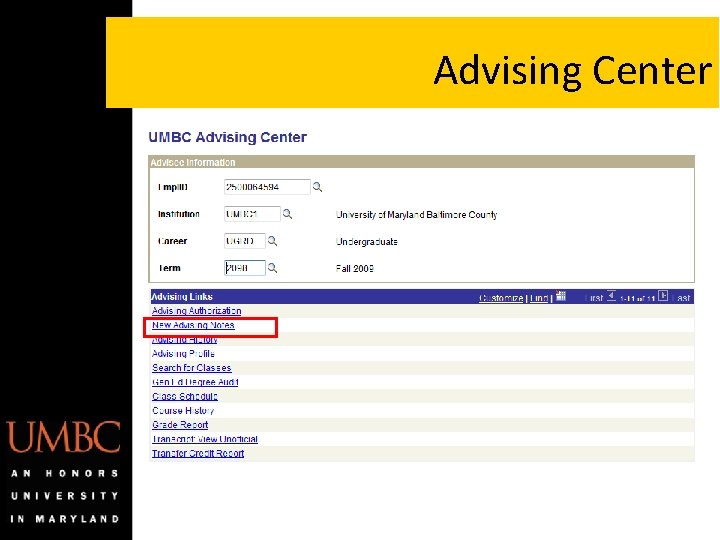Screen dimensions: 720x540
Task: Click into the Term input field
Action: 245,268
